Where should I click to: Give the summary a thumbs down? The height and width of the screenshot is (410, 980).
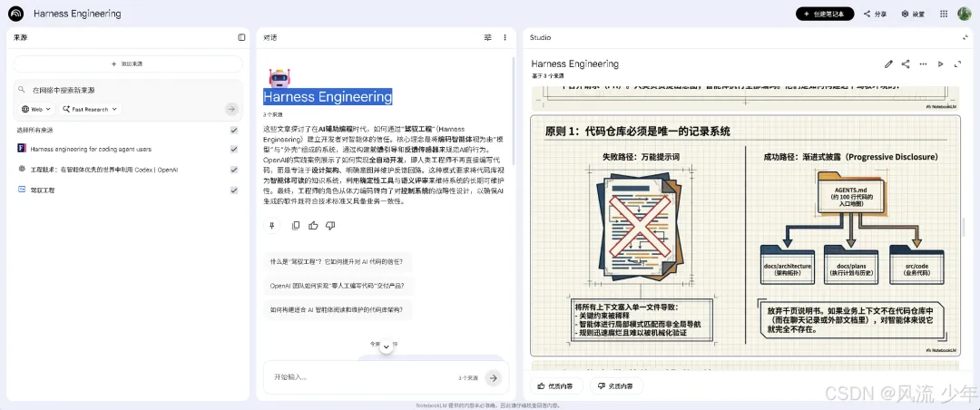pos(330,226)
